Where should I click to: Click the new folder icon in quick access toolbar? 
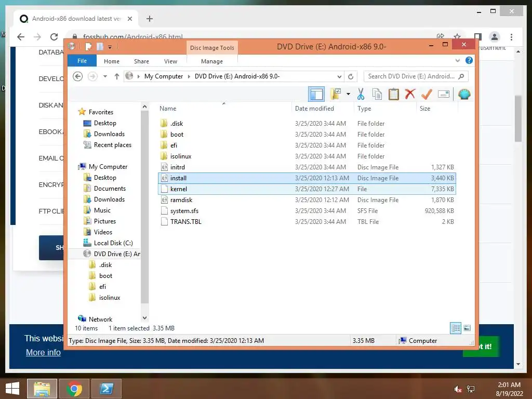[100, 46]
